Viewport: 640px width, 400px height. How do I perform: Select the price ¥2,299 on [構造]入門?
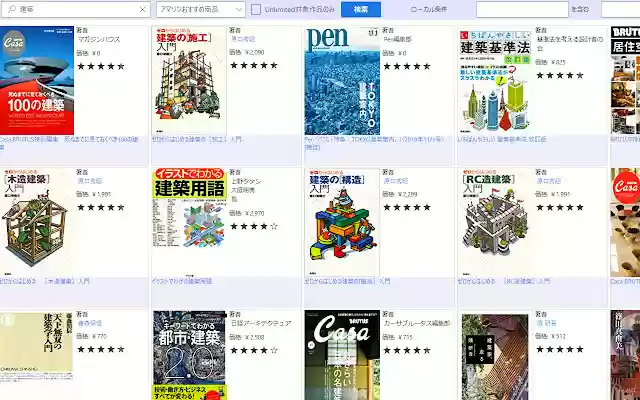[x=408, y=194]
